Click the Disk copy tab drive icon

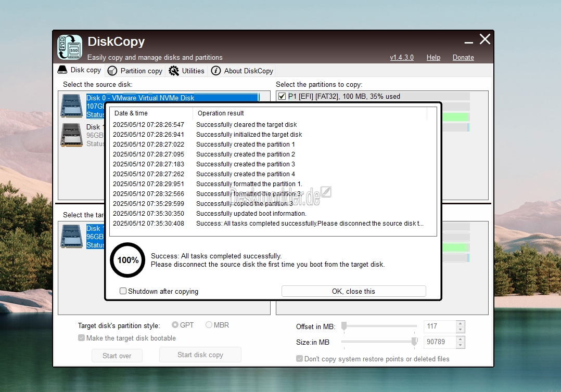click(62, 70)
